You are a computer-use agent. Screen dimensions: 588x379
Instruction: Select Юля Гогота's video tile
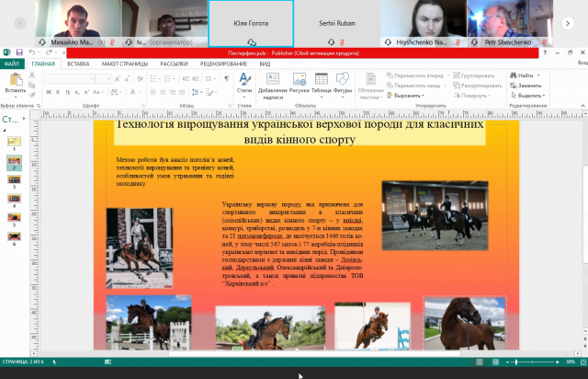[251, 22]
